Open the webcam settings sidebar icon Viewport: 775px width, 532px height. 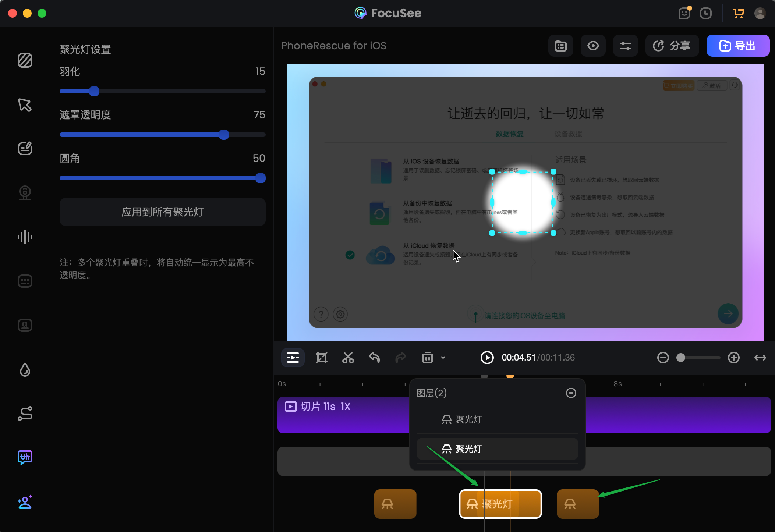[25, 193]
